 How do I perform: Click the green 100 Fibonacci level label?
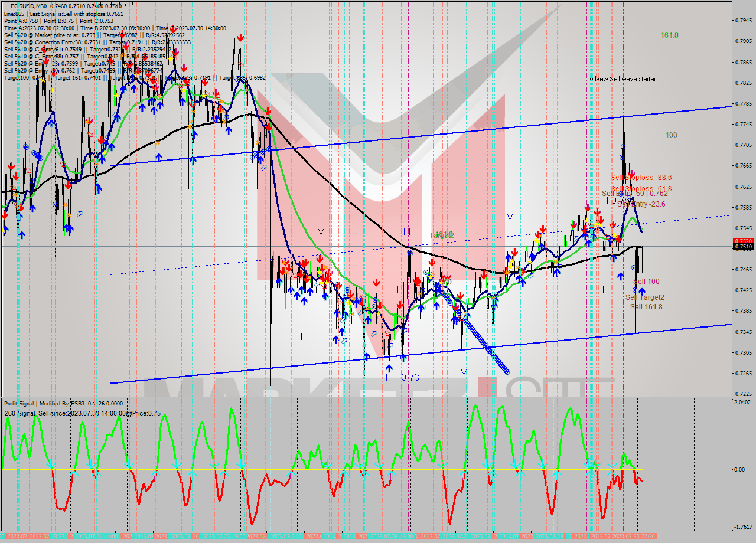click(x=671, y=135)
